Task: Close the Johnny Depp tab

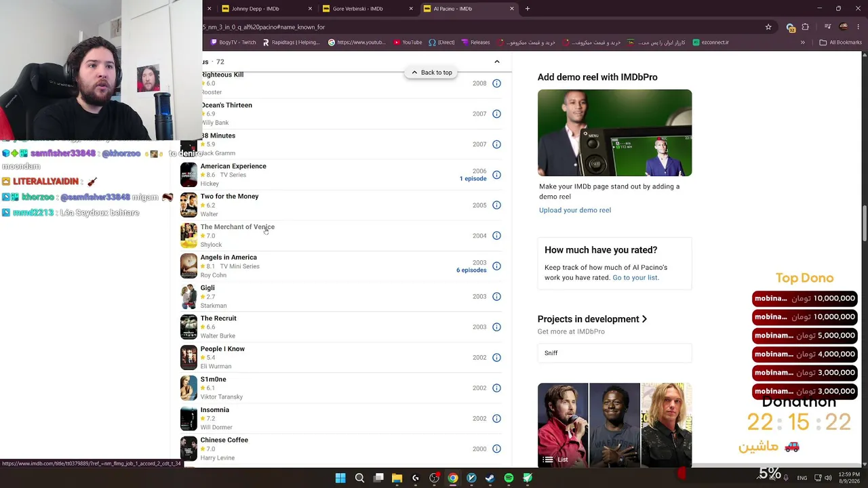Action: (x=311, y=9)
